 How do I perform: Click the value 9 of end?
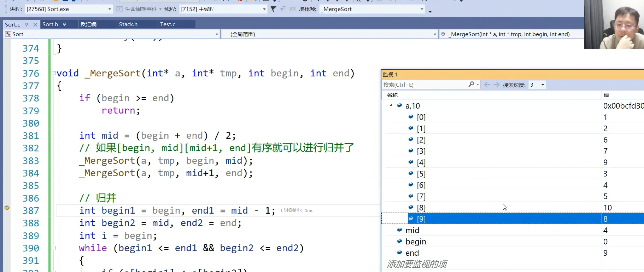point(605,253)
